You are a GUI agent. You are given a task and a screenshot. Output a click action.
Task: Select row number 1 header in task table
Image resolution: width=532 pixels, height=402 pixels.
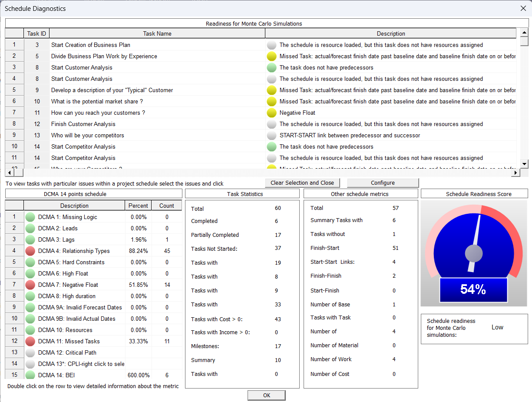click(14, 45)
